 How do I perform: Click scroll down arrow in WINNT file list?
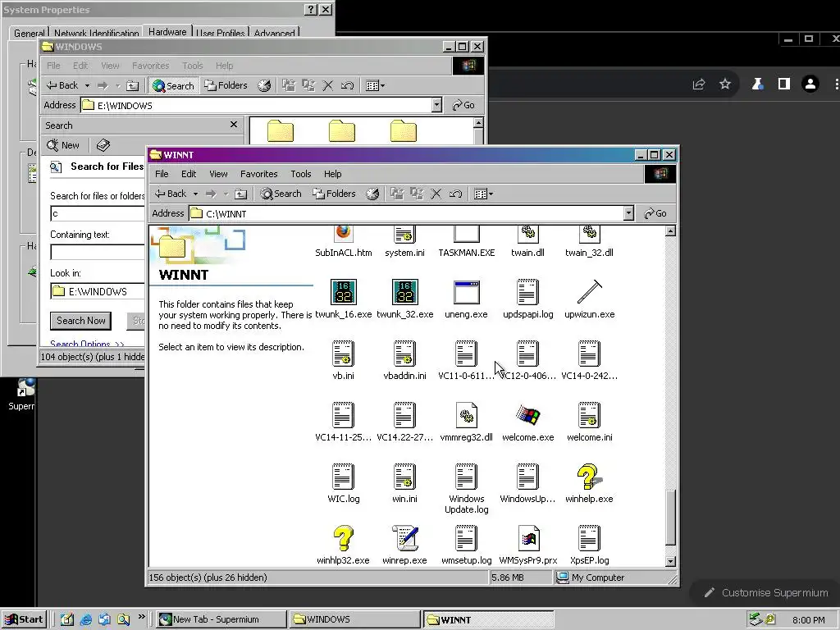point(670,561)
